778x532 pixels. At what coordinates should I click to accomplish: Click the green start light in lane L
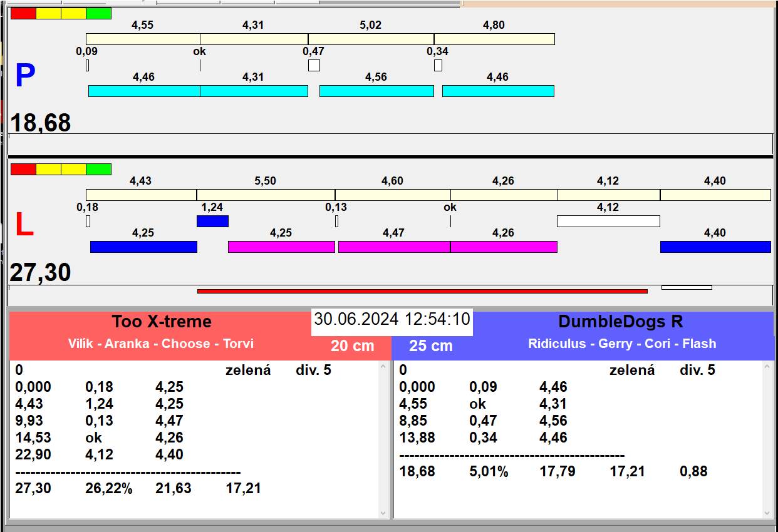pos(98,169)
